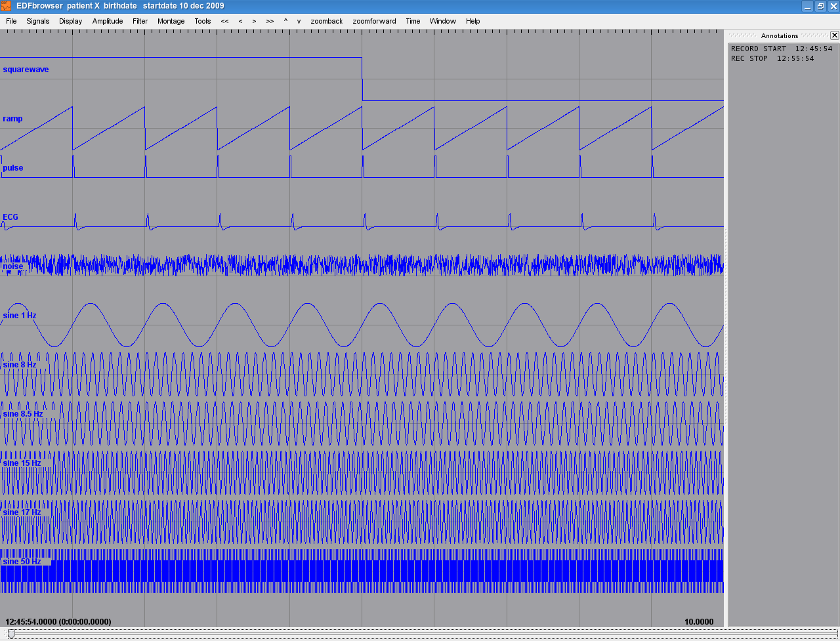
Task: Step backward with the < button
Action: tap(240, 21)
